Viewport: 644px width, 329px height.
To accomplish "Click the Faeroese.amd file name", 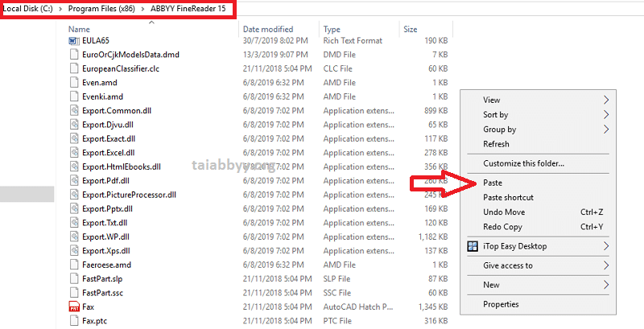I will coord(106,265).
